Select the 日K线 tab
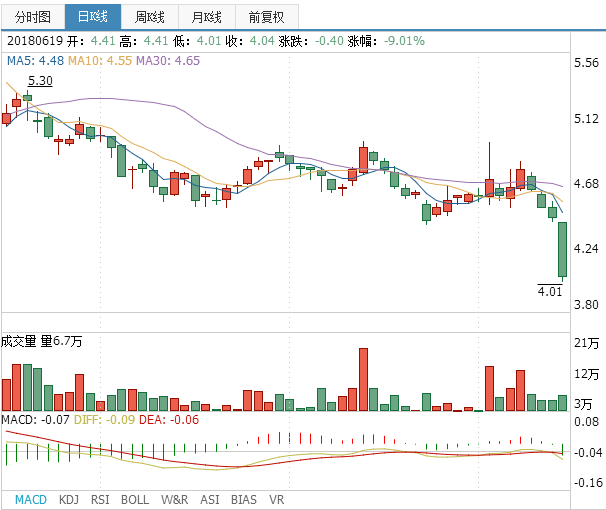Screen dimensions: 606x510 point(93,17)
